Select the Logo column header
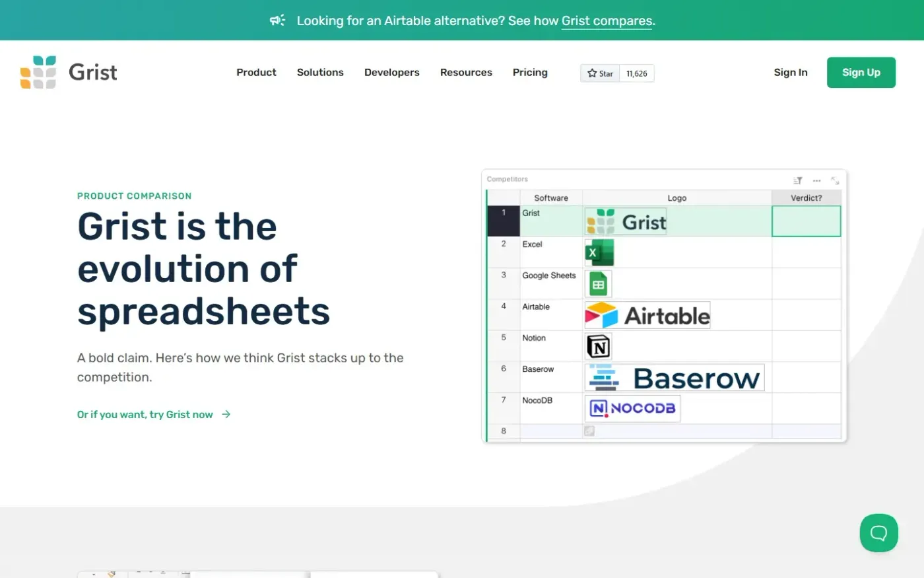The width and height of the screenshot is (924, 578). (x=677, y=198)
